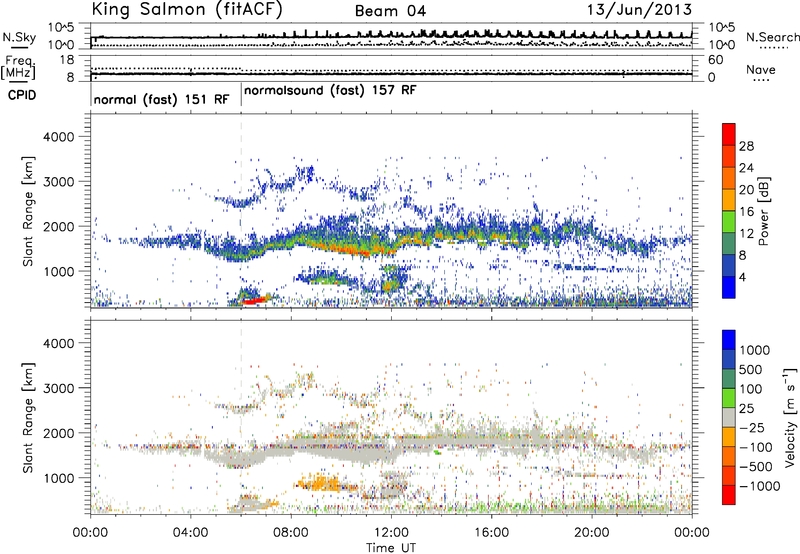
Task: Click the orange 20 dB segment of power bar
Action: pos(729,199)
